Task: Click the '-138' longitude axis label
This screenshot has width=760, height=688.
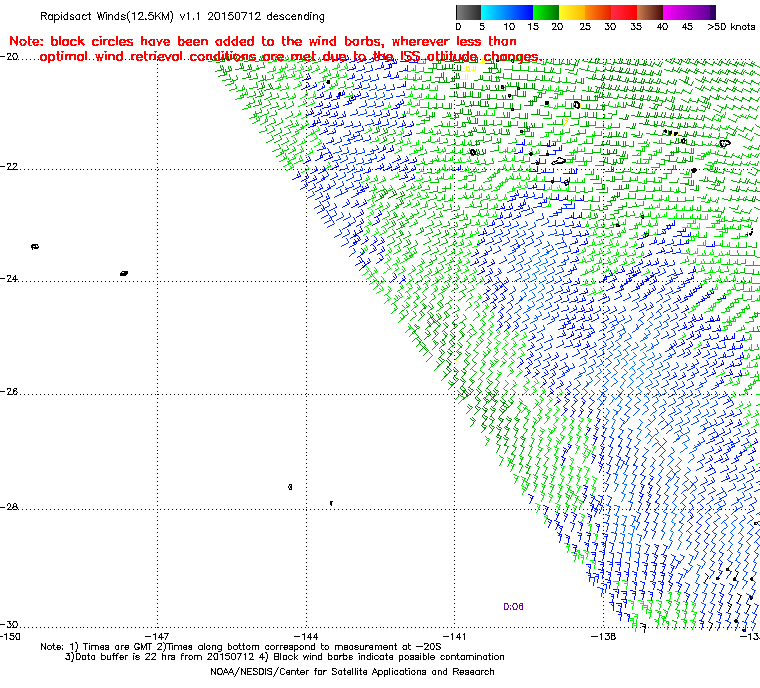Action: tap(603, 636)
